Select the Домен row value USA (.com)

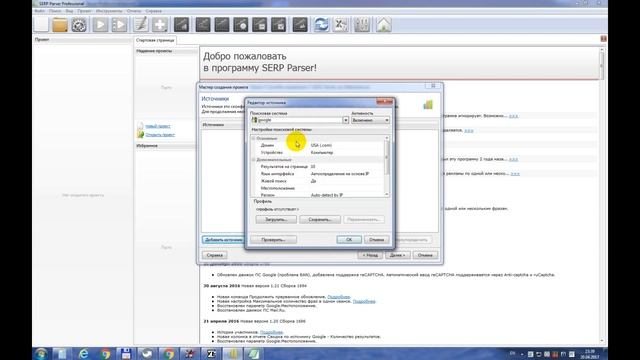[321, 145]
